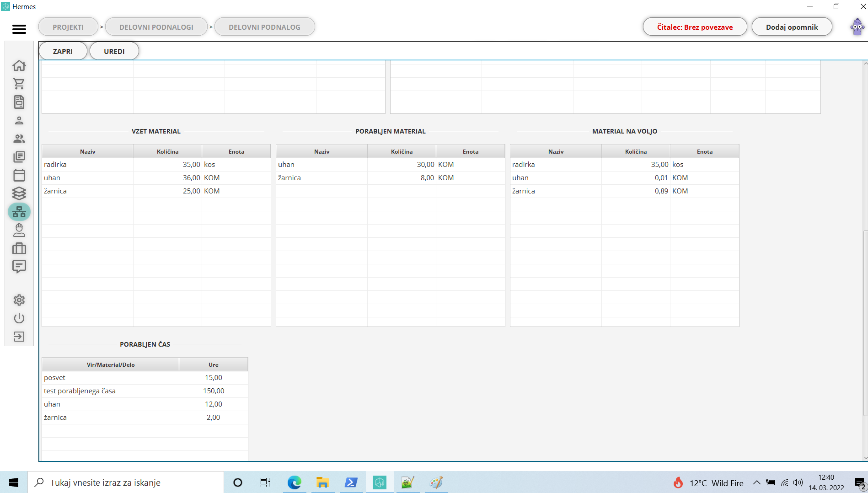868x493 pixels.
Task: Open the briefcase sidebar icon
Action: [19, 248]
